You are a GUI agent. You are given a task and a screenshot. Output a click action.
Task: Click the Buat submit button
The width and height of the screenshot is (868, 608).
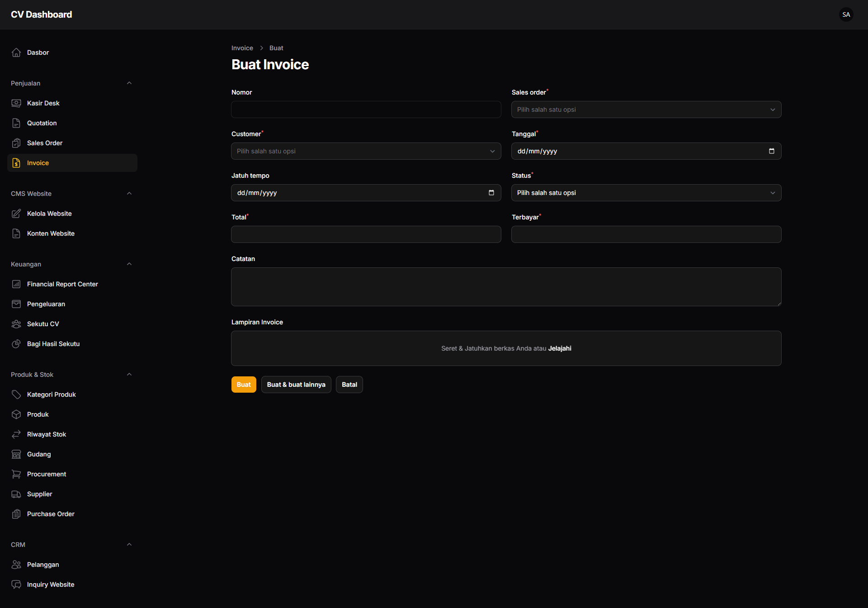243,384
